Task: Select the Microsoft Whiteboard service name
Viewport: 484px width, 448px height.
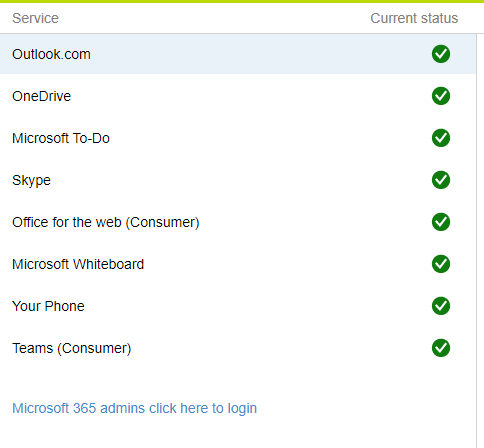Action: (x=78, y=264)
